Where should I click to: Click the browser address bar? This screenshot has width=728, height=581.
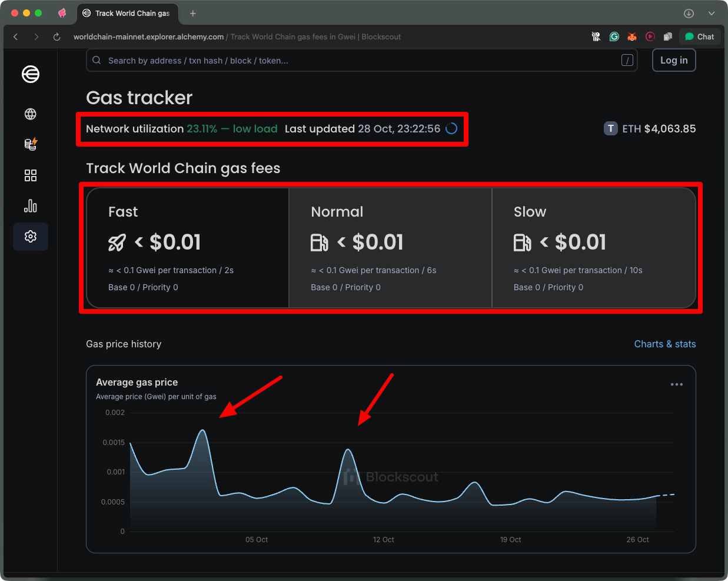235,36
